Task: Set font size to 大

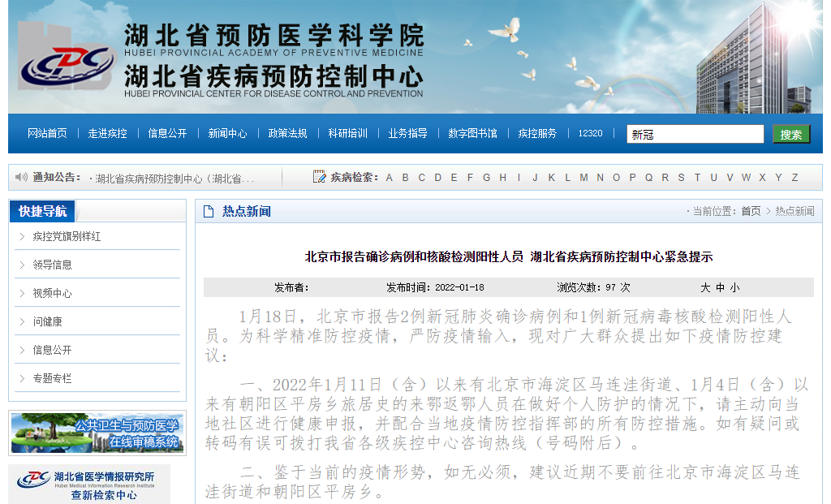Action: [705, 287]
